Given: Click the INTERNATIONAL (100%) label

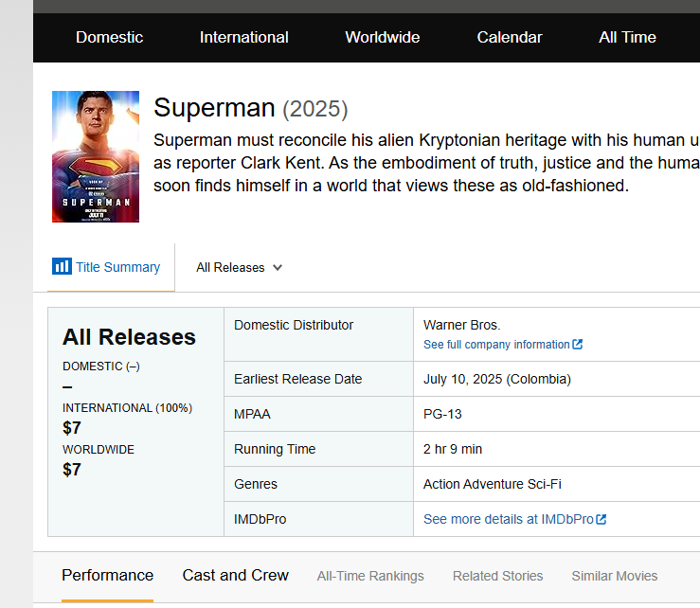Looking at the screenshot, I should pyautogui.click(x=127, y=408).
